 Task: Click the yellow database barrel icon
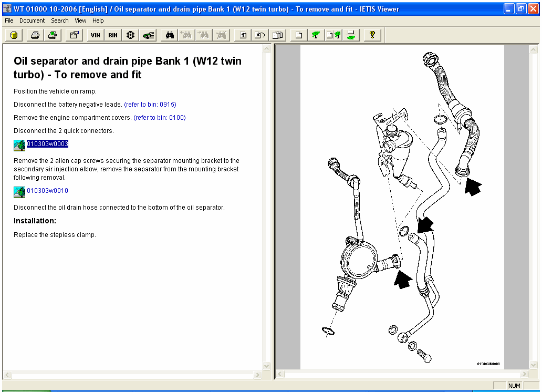point(13,35)
